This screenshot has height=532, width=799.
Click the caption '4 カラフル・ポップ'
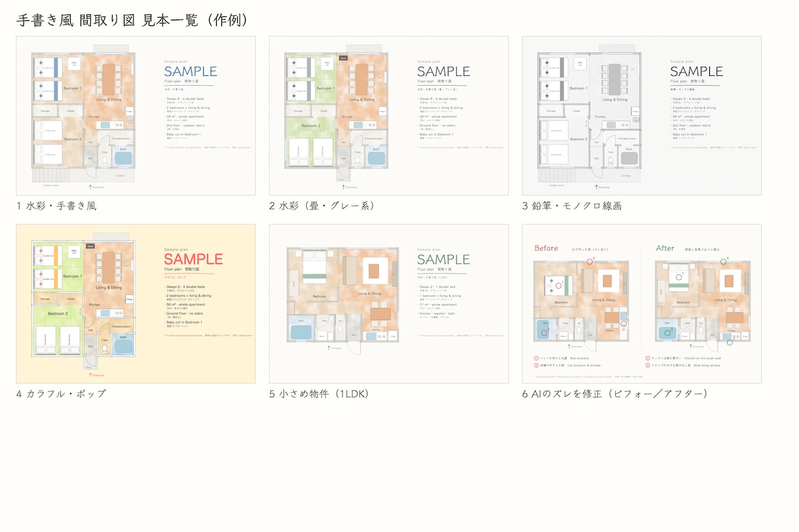click(61, 394)
